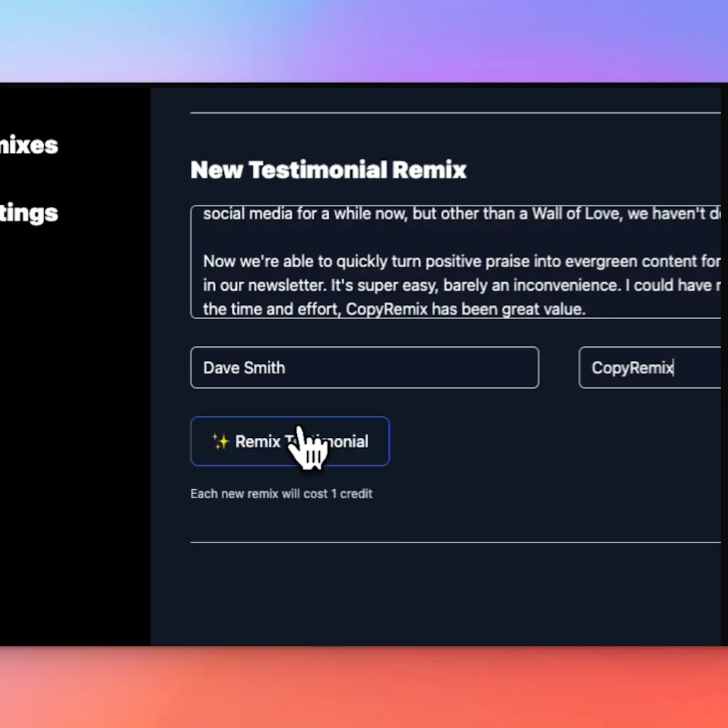
Task: Focus the CopyRemix company field
Action: coord(649,368)
